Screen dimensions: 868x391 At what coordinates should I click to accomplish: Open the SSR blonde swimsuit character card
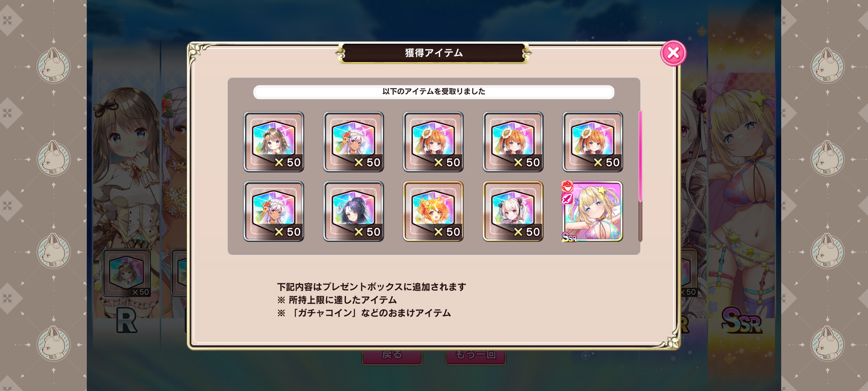point(593,211)
